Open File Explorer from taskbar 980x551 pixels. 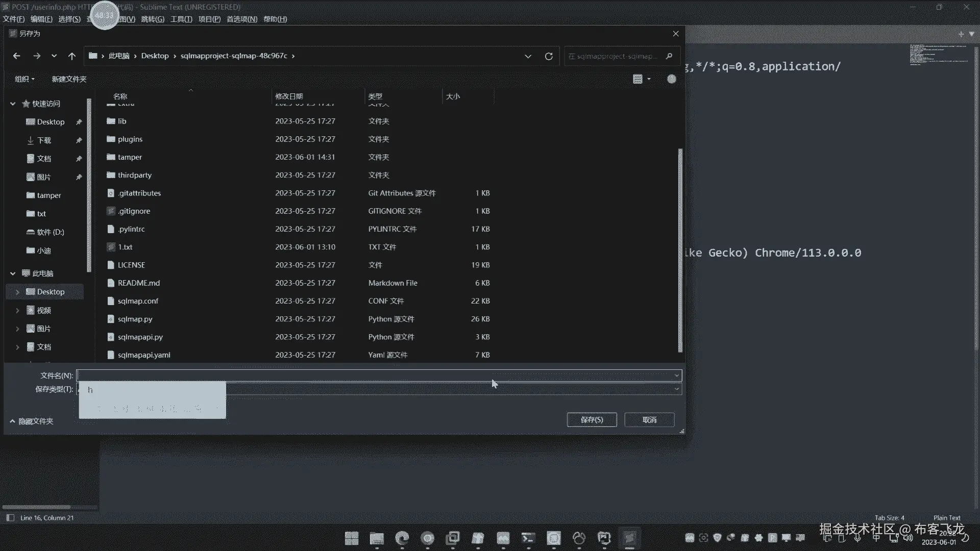coord(377,538)
